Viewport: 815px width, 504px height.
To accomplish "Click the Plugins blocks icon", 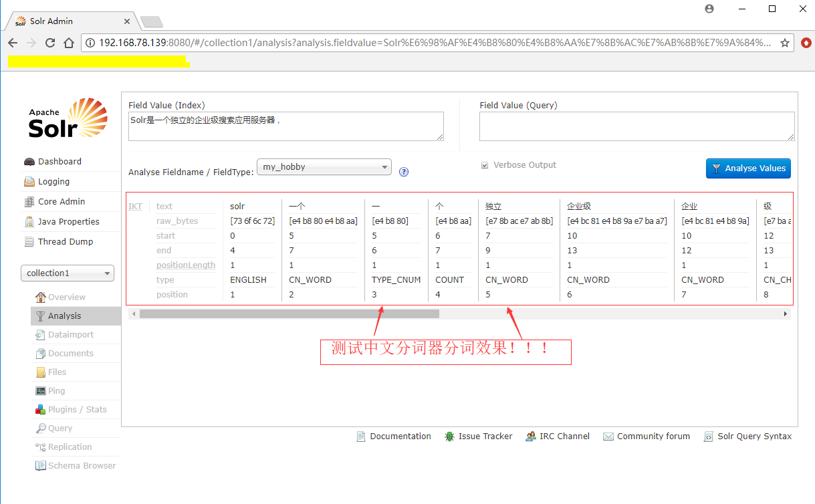I will coord(41,409).
